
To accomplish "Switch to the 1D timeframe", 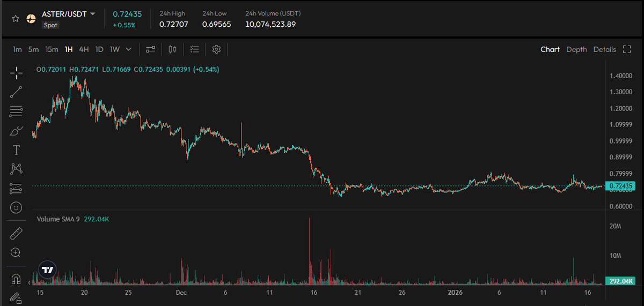I will tap(99, 49).
